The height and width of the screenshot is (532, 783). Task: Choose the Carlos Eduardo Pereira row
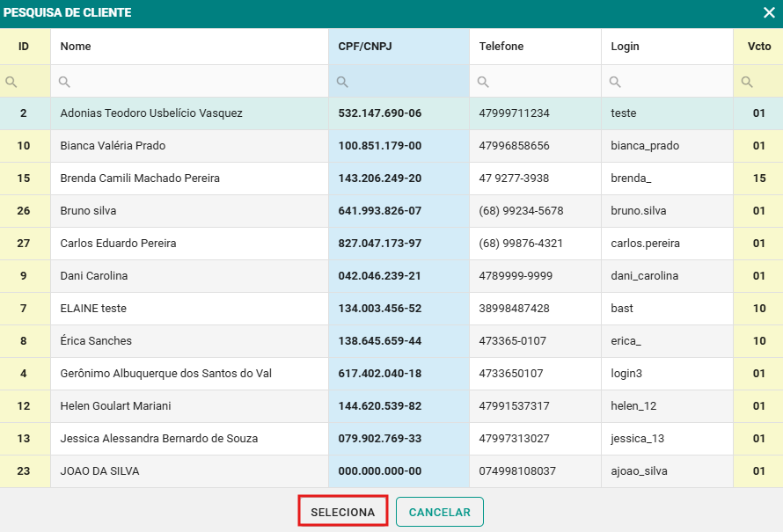point(118,244)
